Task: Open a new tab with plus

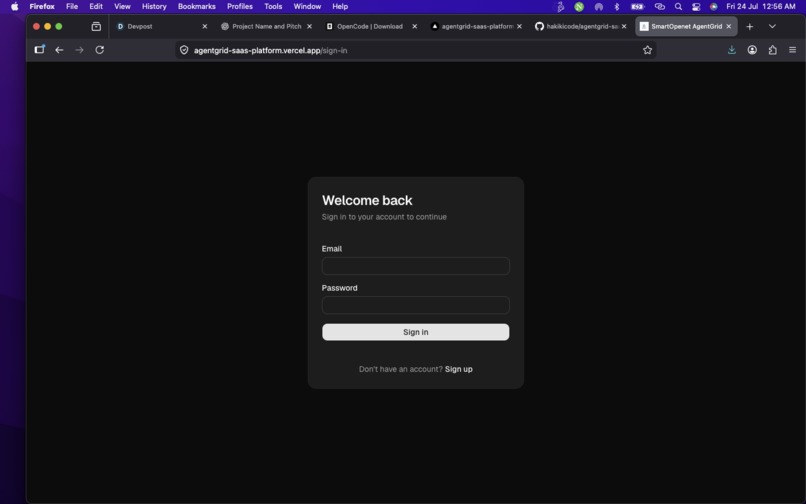Action: click(749, 26)
